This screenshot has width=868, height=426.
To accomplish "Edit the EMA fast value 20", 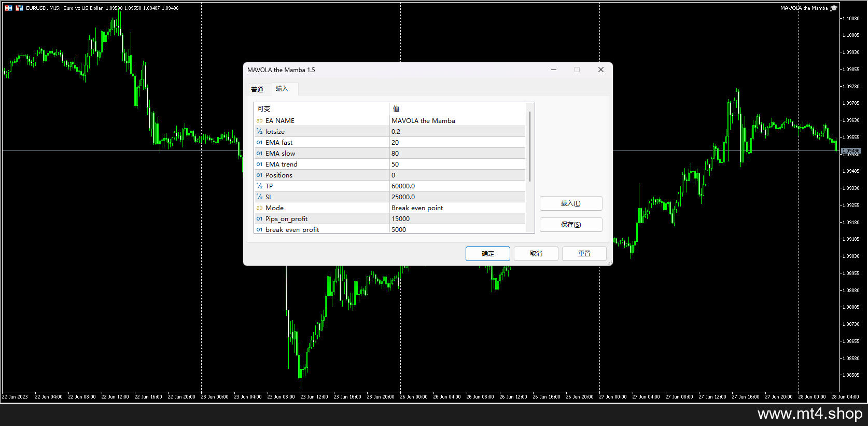I will (457, 143).
